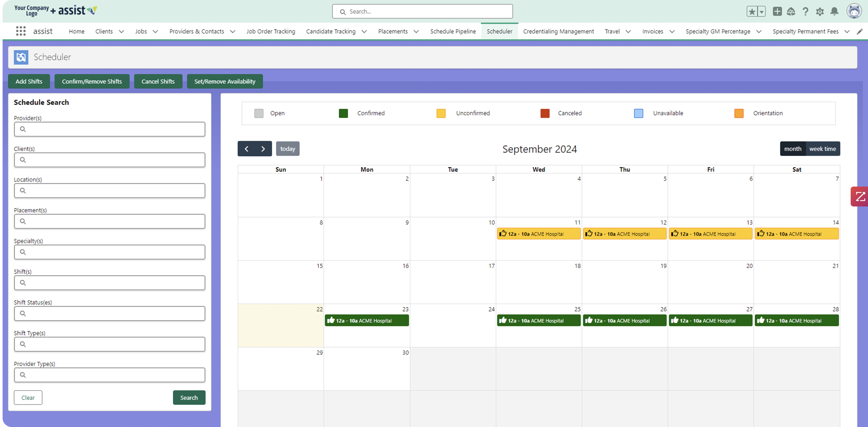Open the notifications bell

tap(834, 11)
